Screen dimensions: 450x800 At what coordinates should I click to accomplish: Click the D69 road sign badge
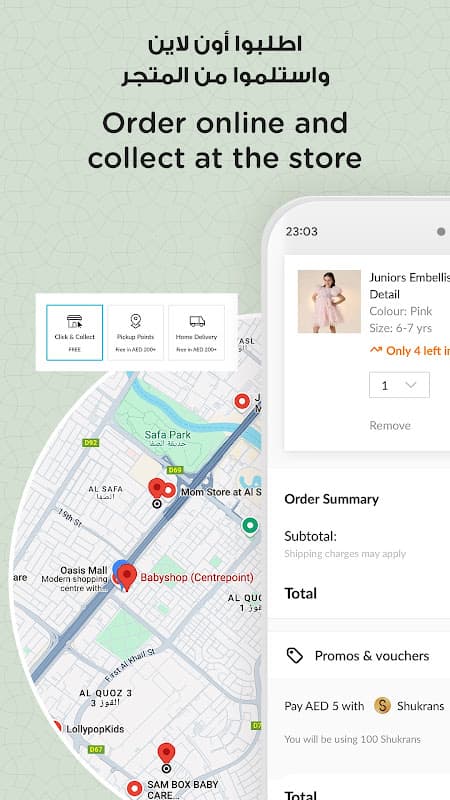point(174,470)
